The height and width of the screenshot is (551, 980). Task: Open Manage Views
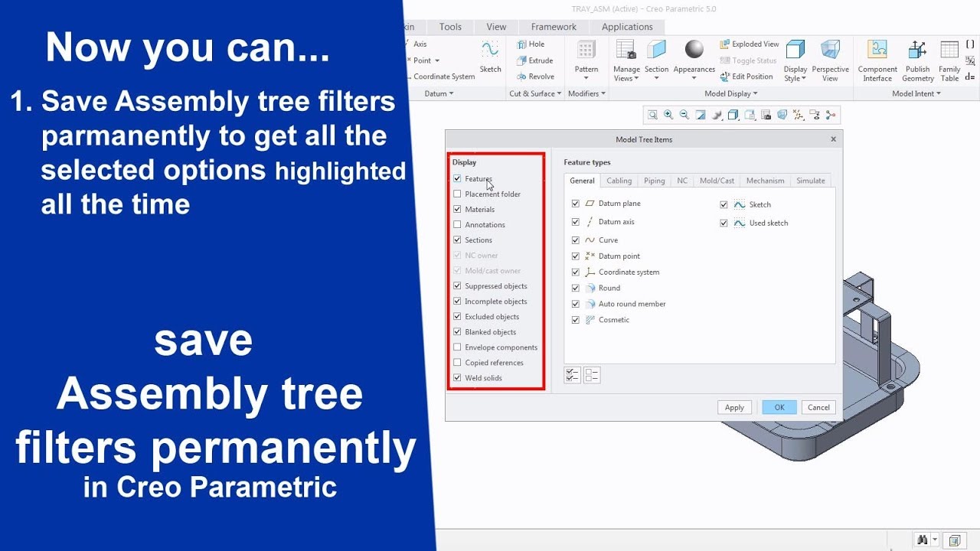[x=626, y=60]
